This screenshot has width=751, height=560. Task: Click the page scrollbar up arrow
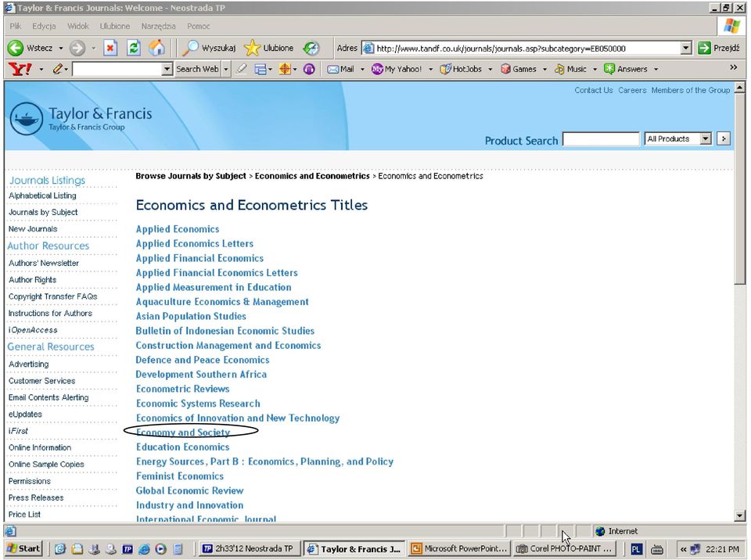click(x=739, y=88)
